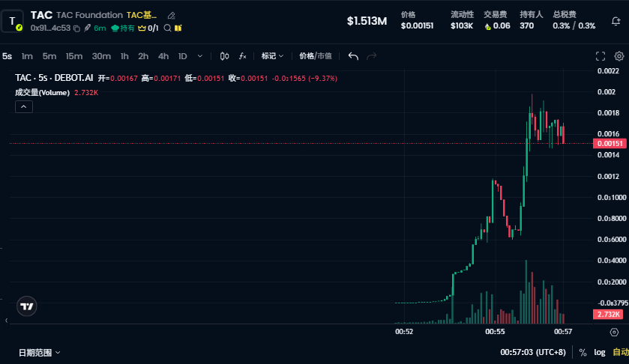
Task: Select the 4h timeframe
Action: click(163, 56)
